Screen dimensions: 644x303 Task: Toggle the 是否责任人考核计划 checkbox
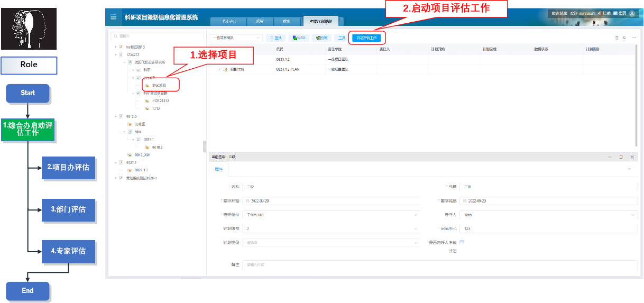pyautogui.click(x=462, y=243)
